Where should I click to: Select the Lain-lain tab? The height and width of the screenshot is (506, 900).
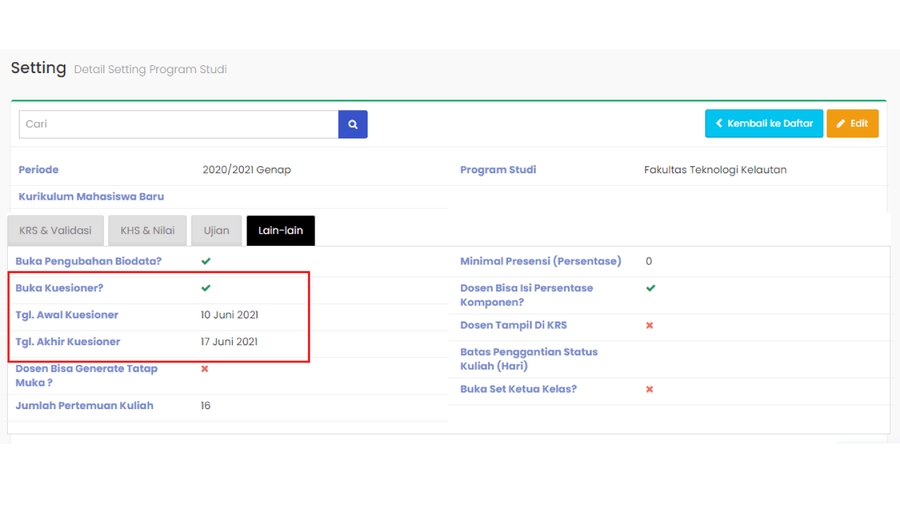pos(280,231)
